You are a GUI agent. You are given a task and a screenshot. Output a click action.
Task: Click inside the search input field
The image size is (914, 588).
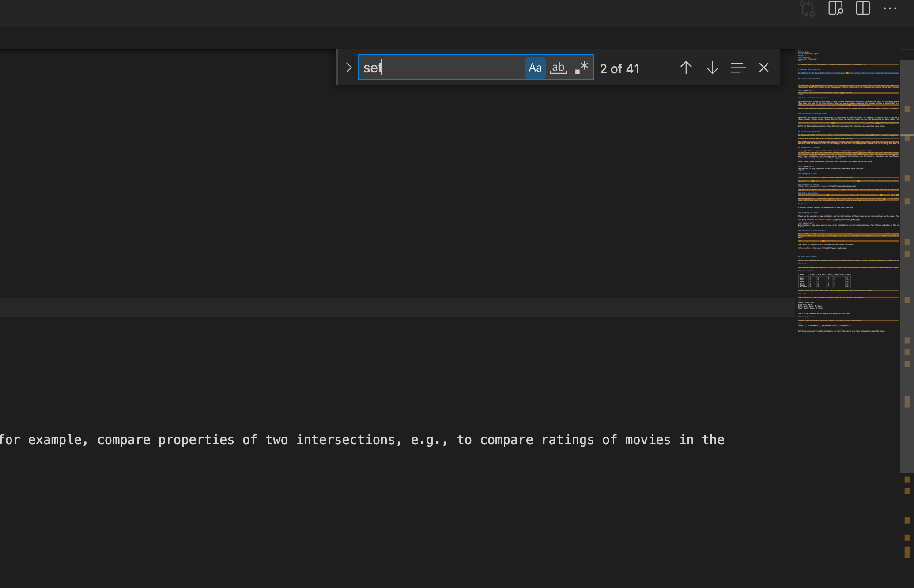pos(442,68)
